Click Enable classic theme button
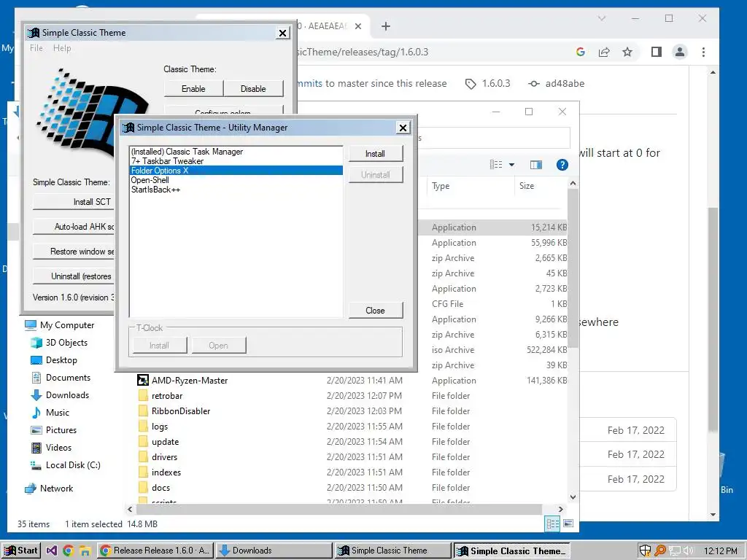The width and height of the screenshot is (747, 560). (193, 89)
